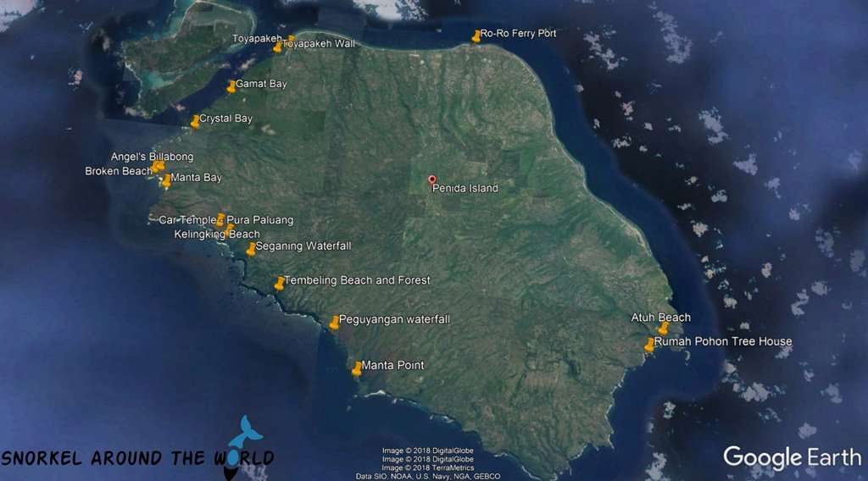Screen dimensions: 868x481
Task: Click the Kelingking Beach label
Action: (x=217, y=235)
